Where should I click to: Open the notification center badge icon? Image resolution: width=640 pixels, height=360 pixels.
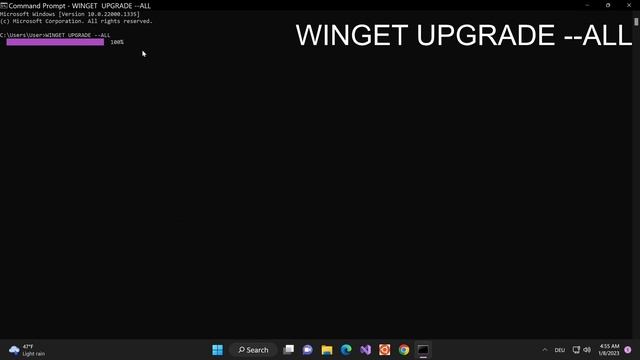click(628, 350)
